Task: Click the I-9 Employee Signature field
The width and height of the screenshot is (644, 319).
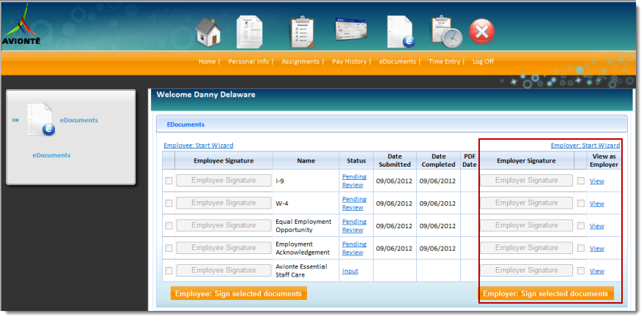Action: pos(223,181)
